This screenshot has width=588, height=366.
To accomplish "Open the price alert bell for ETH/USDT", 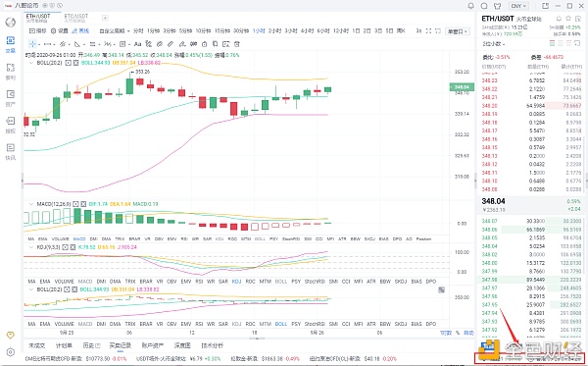I will pyautogui.click(x=559, y=19).
